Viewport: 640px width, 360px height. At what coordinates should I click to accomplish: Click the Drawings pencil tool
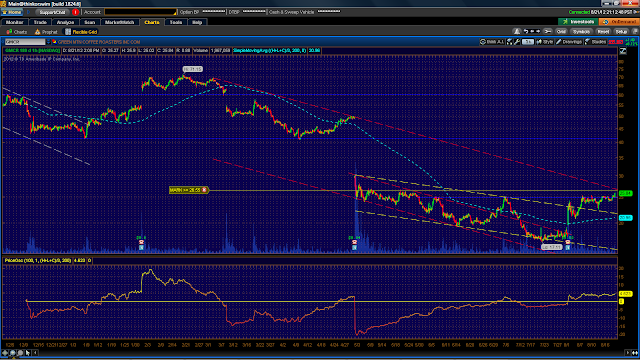click(x=569, y=42)
